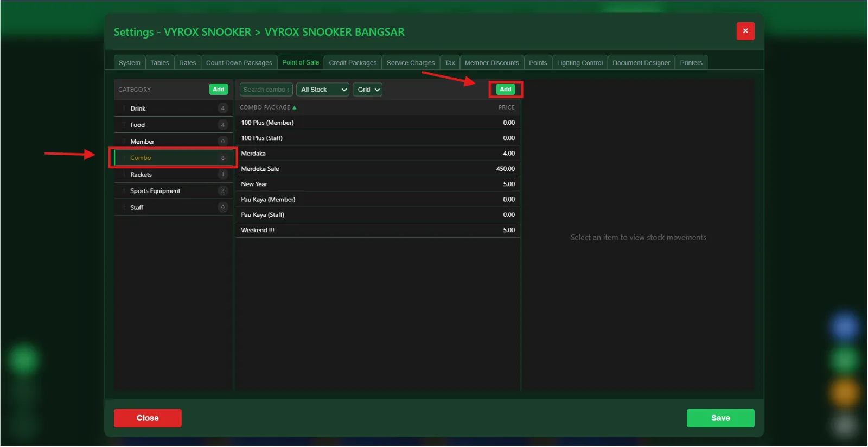Open the Tax tab
The width and height of the screenshot is (868, 447).
[450, 63]
